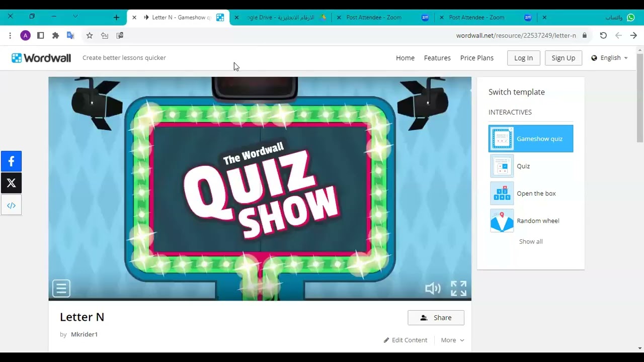644x362 pixels.
Task: Open the purple profile avatar A
Action: [25, 35]
